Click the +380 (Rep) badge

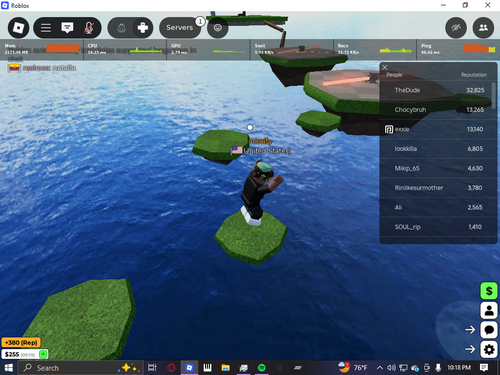pos(21,342)
